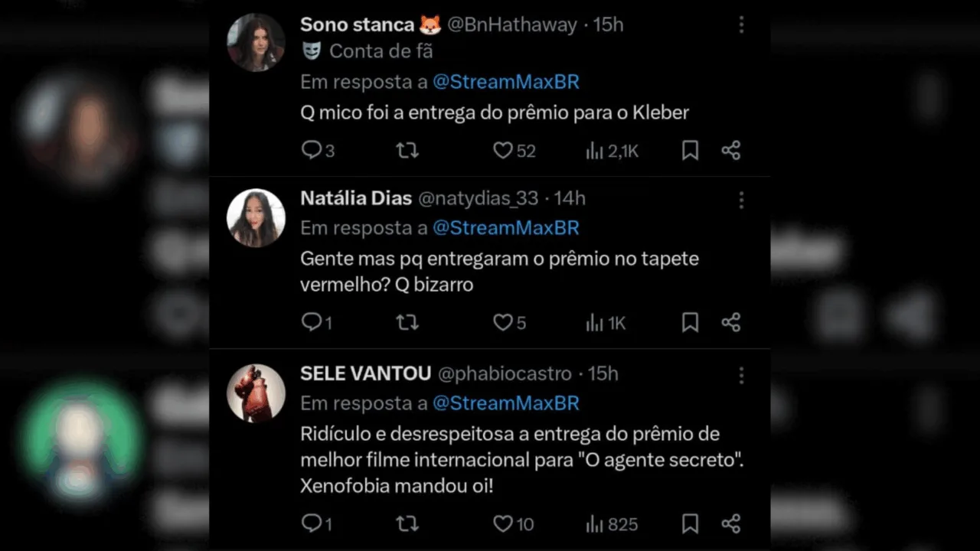The image size is (980, 551).
Task: Like Natália Dias's tweet with 5 likes
Action: [503, 323]
